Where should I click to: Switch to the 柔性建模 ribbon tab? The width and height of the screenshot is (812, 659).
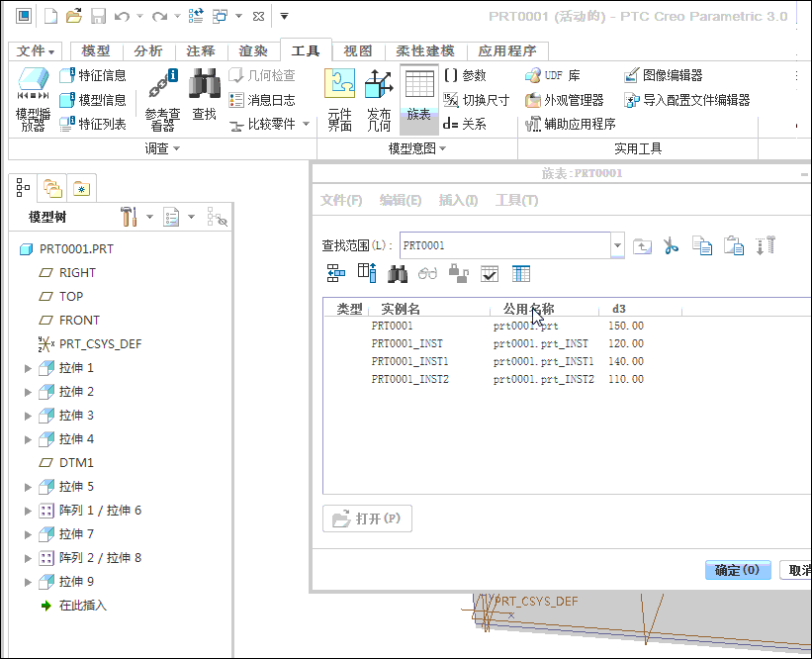[425, 50]
